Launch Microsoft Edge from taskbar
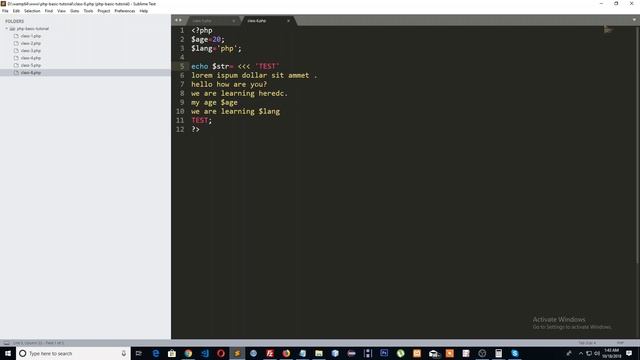 [156, 353]
